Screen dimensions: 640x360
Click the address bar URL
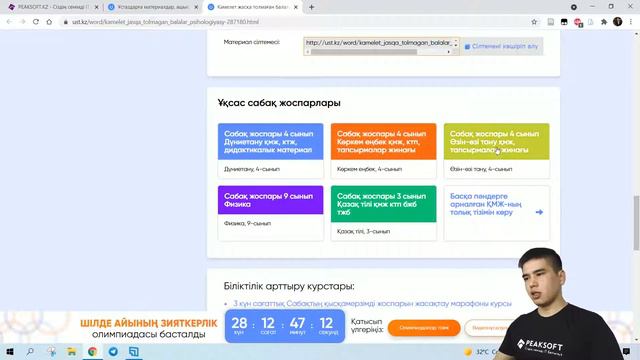[x=165, y=22]
